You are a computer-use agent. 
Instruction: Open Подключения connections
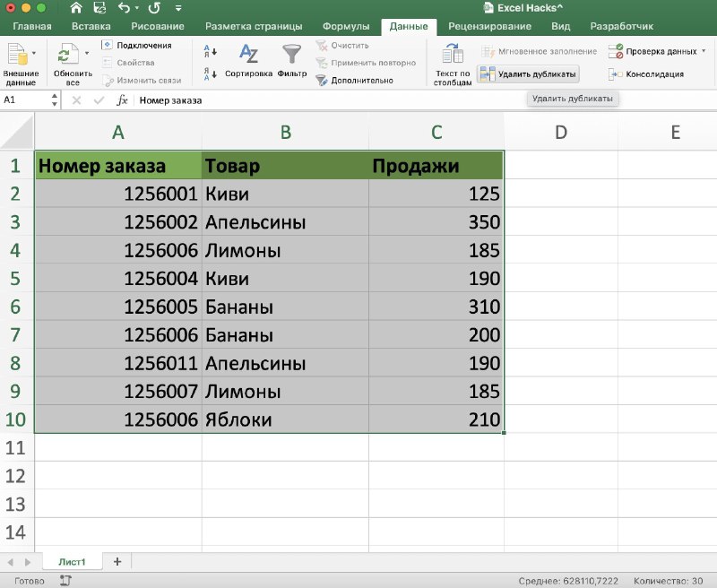pos(136,46)
